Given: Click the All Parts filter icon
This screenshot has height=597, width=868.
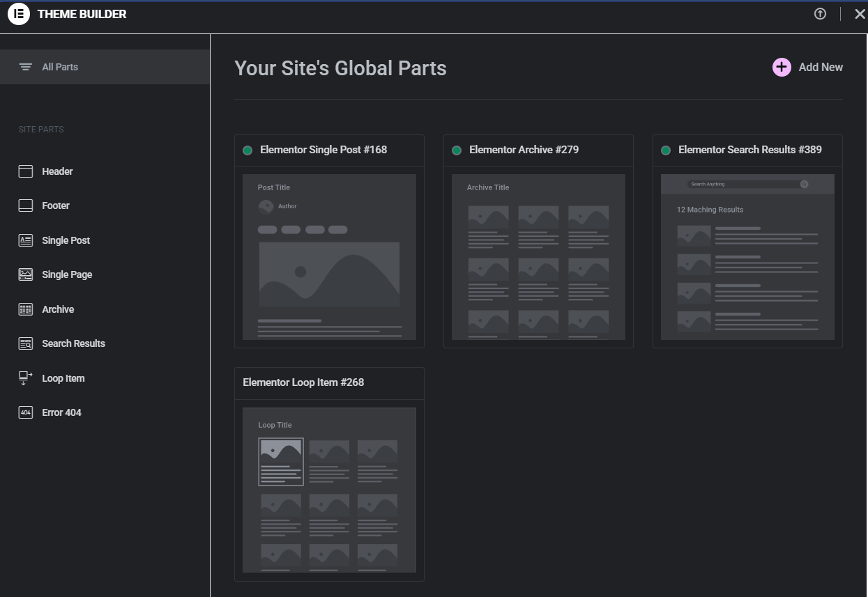Looking at the screenshot, I should tap(26, 67).
